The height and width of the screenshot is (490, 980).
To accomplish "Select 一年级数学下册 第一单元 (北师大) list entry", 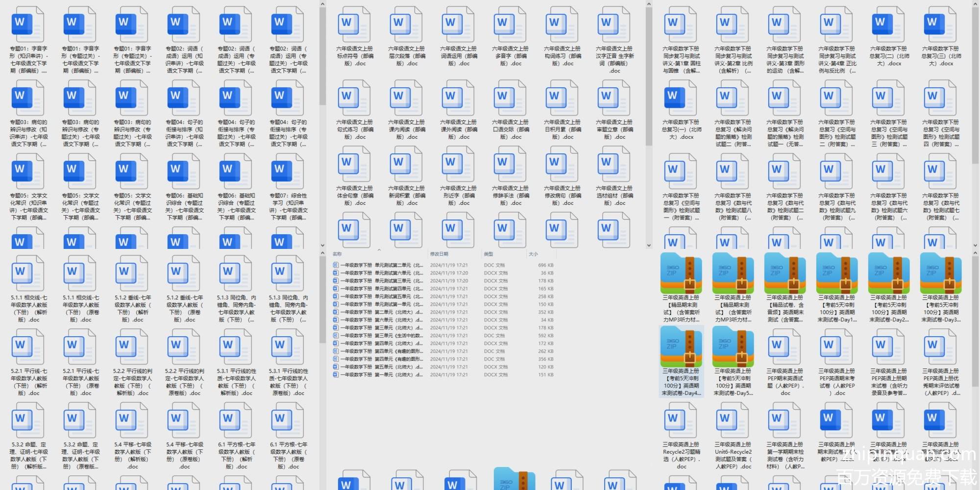I will point(377,375).
